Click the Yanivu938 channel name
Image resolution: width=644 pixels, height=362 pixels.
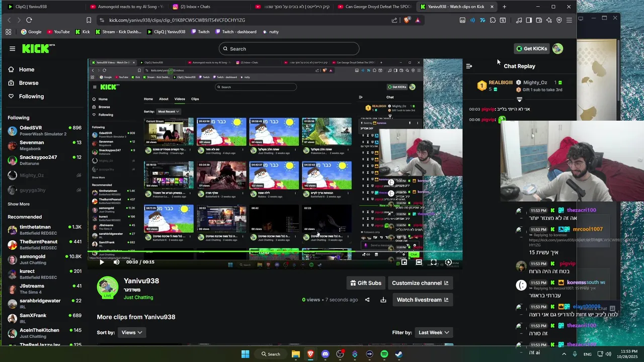(x=141, y=281)
